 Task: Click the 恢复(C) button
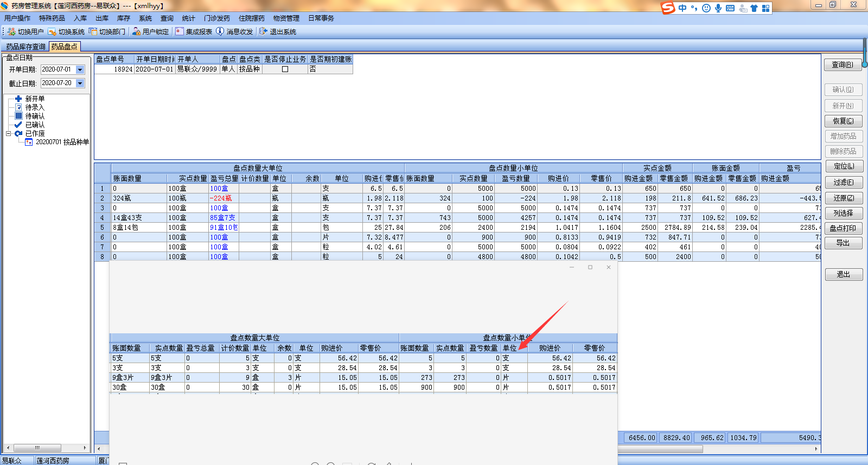(843, 121)
